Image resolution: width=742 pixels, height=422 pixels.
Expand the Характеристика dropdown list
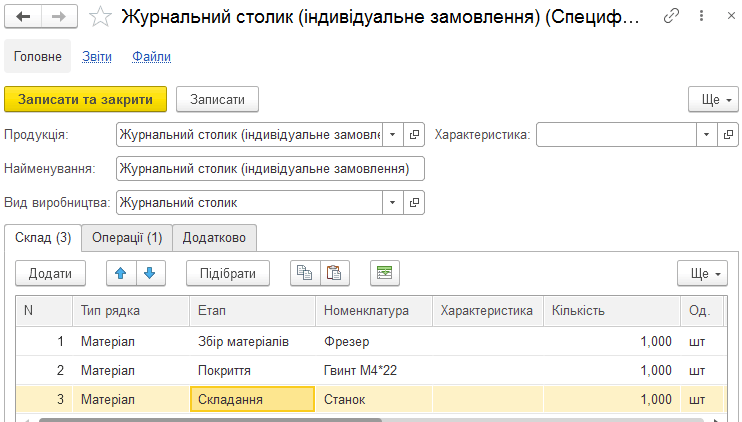click(x=707, y=135)
